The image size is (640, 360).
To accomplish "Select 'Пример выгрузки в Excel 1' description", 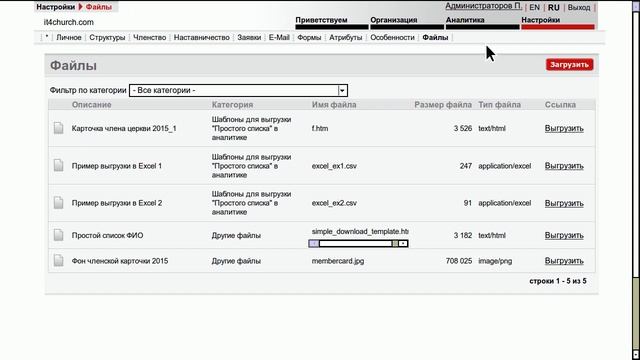I will point(117,166).
